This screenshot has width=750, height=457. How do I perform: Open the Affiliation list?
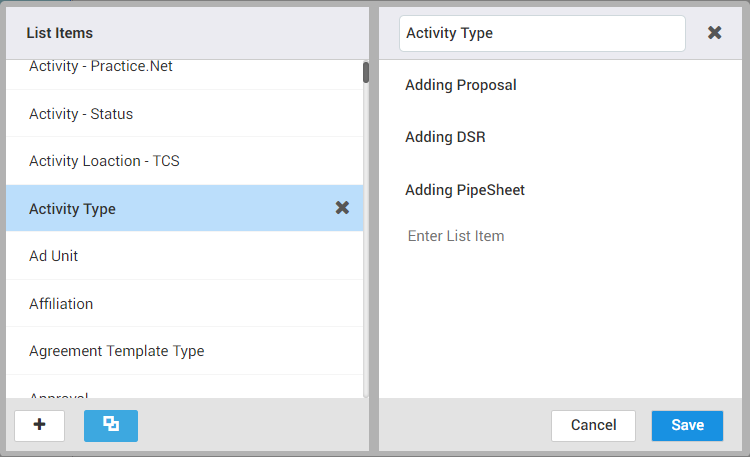61,304
